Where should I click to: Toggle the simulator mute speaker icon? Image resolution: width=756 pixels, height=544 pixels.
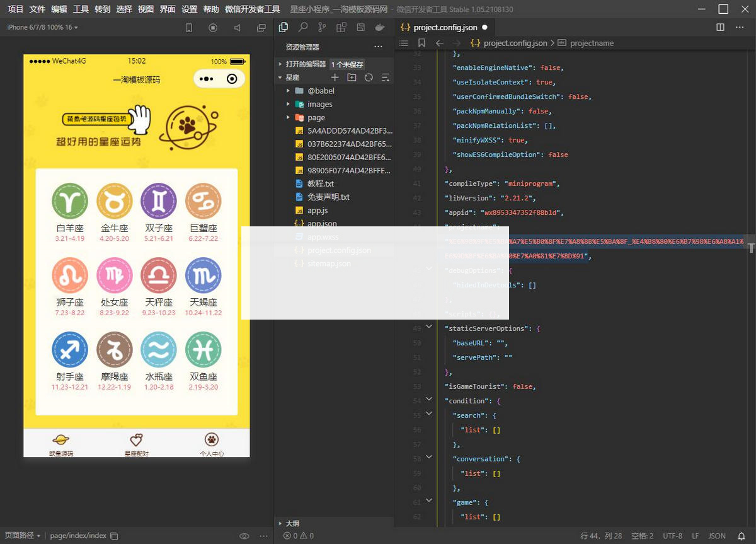click(x=237, y=28)
